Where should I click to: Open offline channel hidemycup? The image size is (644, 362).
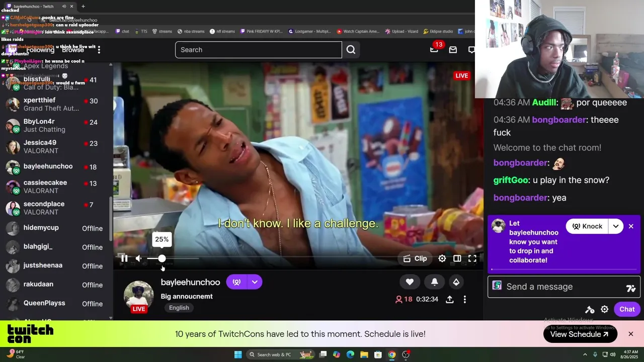click(x=55, y=228)
